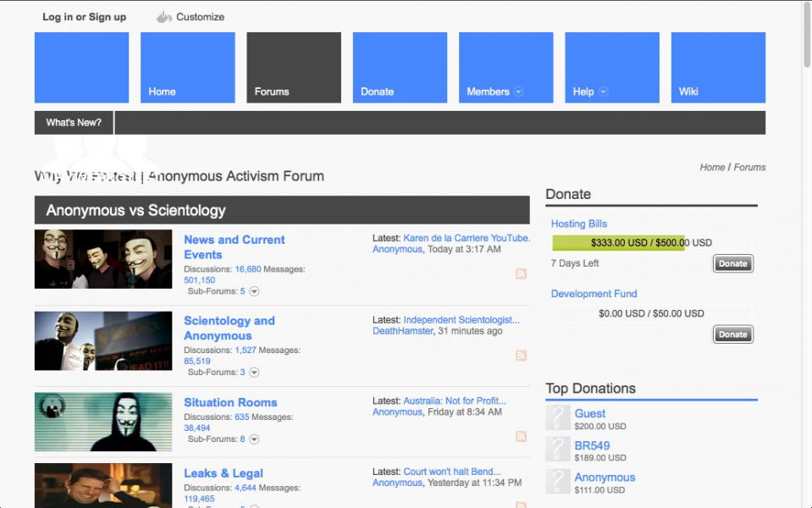Open the Development Fund donation goal link
This screenshot has height=508, width=812.
coord(594,294)
